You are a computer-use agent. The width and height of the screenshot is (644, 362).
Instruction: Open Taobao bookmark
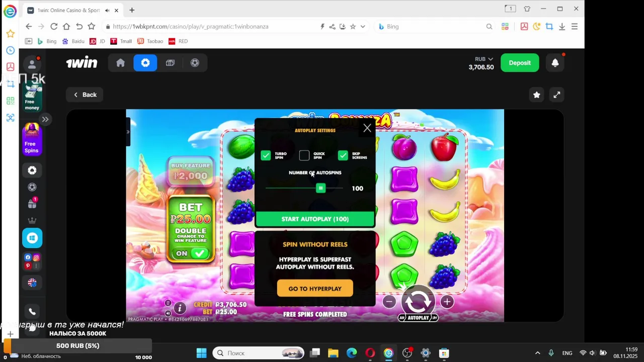point(150,41)
